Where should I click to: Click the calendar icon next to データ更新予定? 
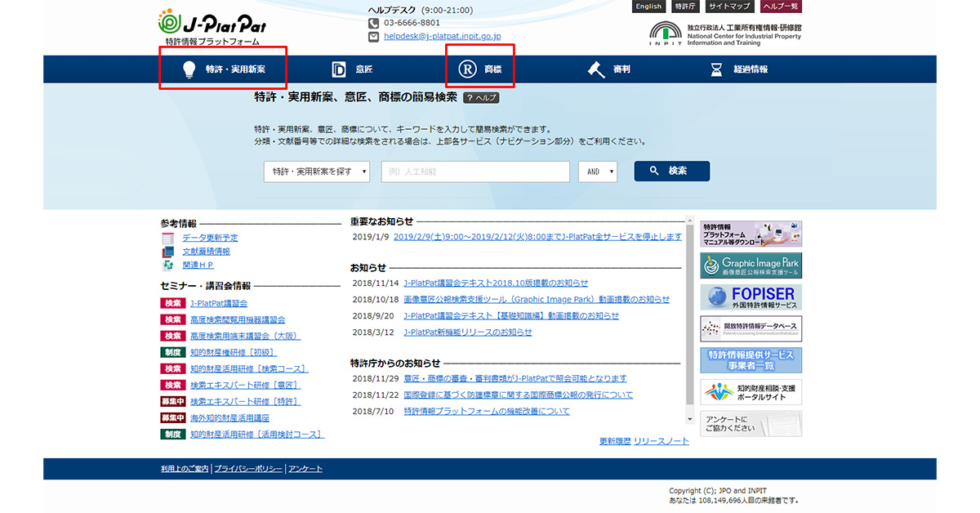pos(168,238)
